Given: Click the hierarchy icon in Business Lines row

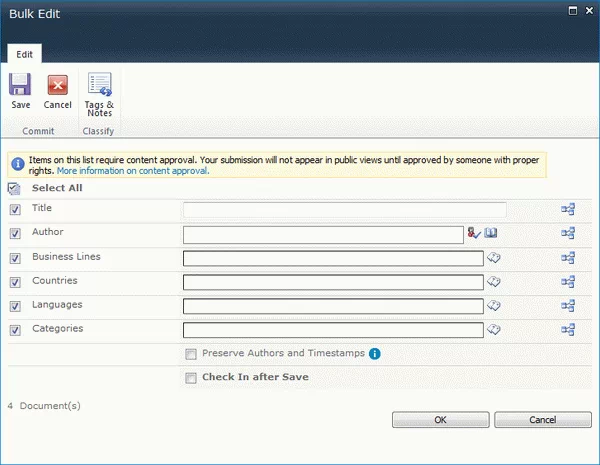Looking at the screenshot, I should tap(568, 258).
